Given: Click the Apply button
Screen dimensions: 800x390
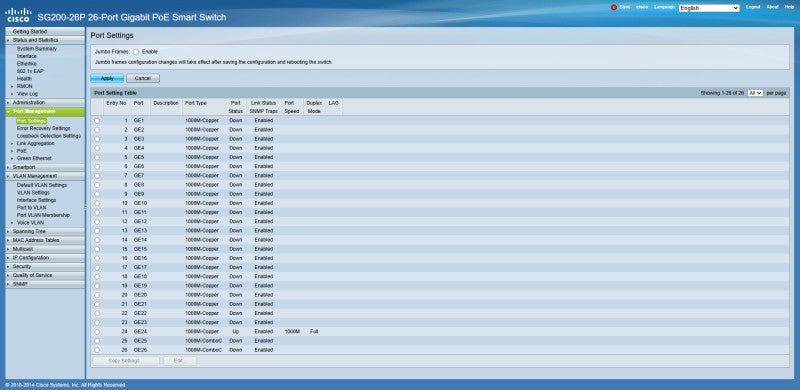Looking at the screenshot, I should pyautogui.click(x=107, y=79).
